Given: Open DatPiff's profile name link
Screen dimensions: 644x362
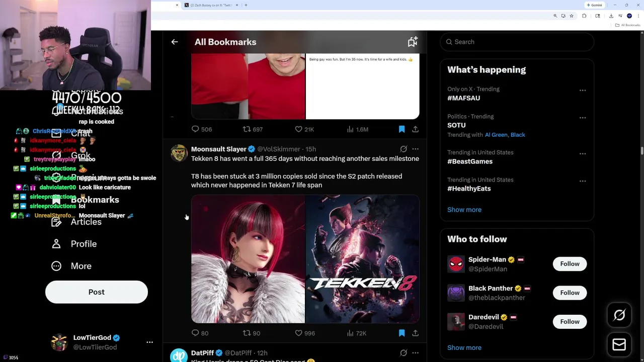Looking at the screenshot, I should (x=202, y=353).
